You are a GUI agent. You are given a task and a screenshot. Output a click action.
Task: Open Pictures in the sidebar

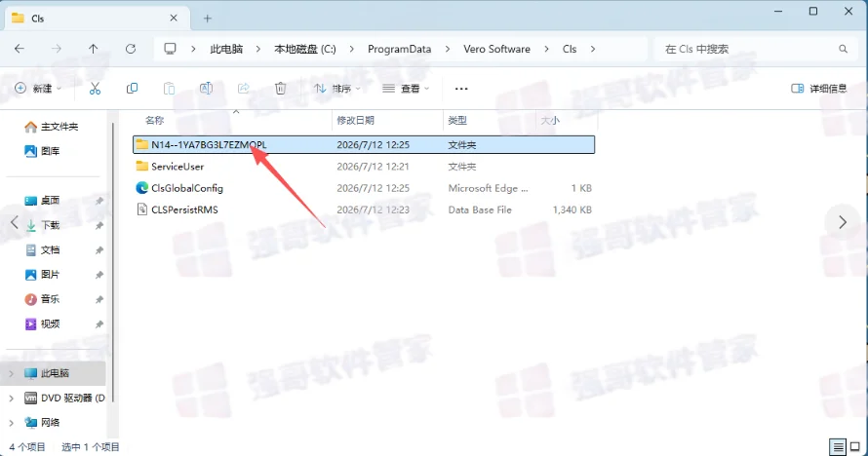[43, 275]
